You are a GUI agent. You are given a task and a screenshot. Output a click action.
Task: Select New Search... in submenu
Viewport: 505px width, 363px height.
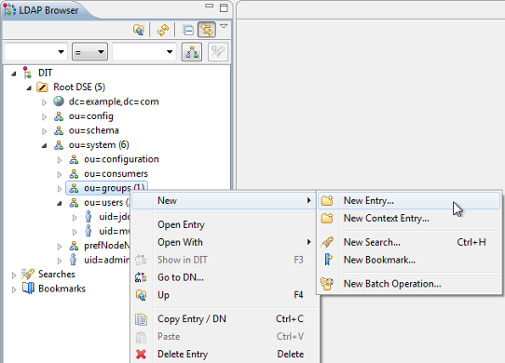(x=409, y=242)
